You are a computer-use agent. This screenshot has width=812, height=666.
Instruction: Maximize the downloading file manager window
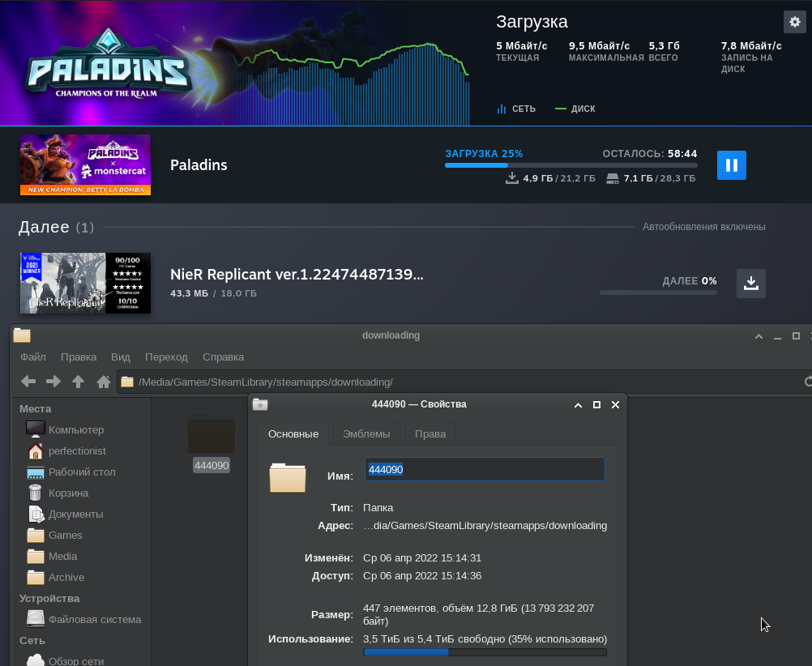(x=796, y=336)
